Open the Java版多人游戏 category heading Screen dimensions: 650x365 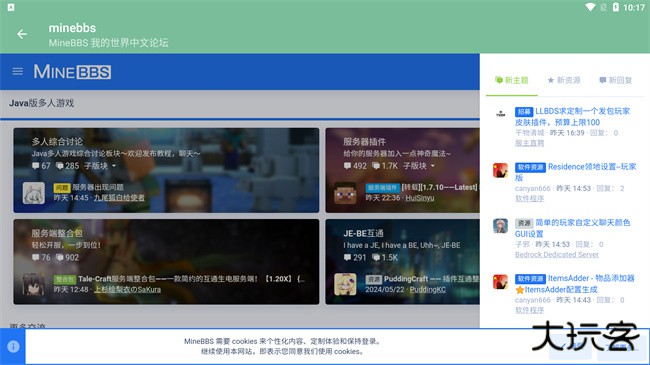click(x=41, y=103)
